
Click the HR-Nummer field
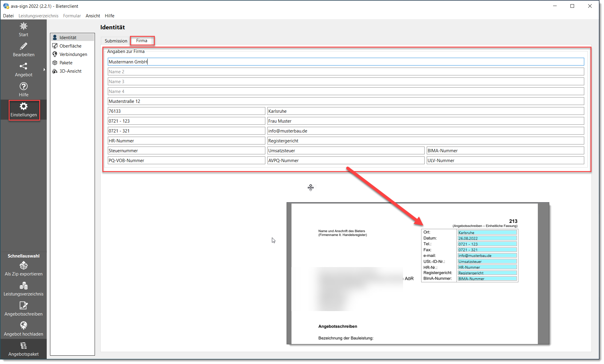pos(186,141)
